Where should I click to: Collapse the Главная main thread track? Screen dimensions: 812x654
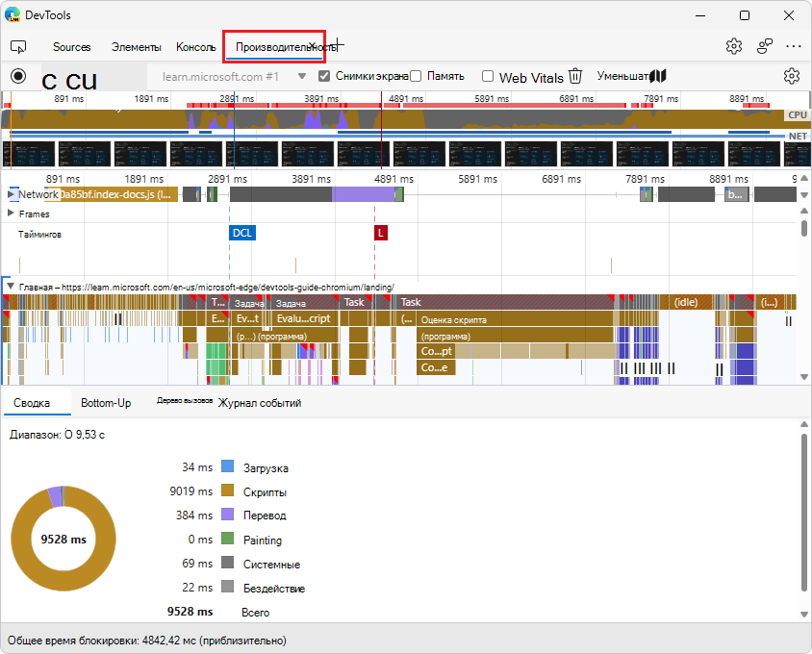tap(11, 287)
